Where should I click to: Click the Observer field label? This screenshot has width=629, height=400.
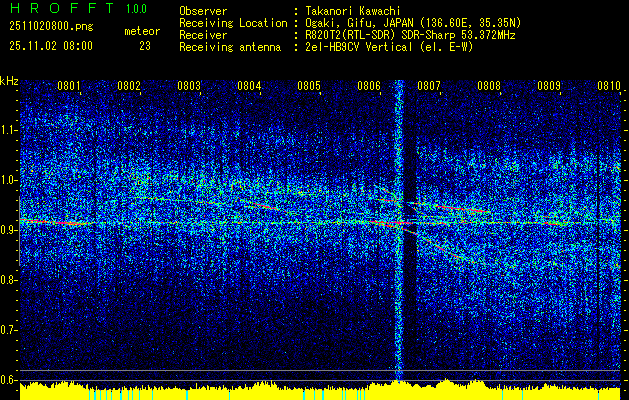coord(203,11)
